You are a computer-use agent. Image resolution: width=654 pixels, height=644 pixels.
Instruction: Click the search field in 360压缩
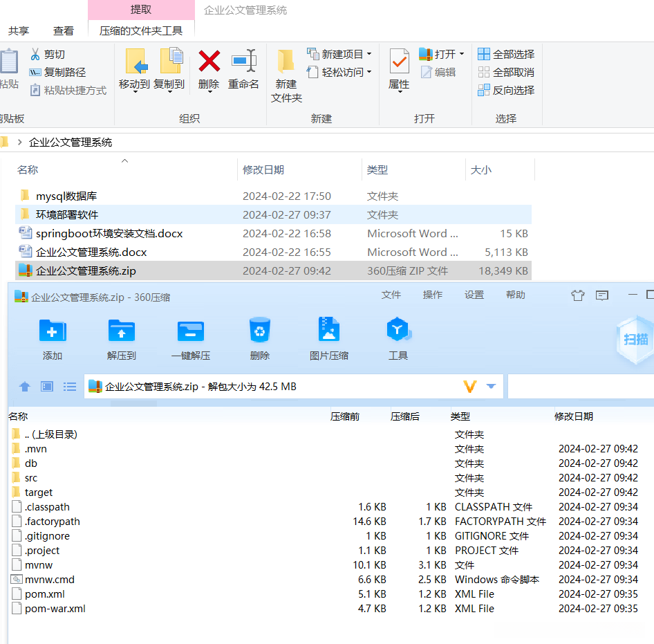pyautogui.click(x=581, y=387)
